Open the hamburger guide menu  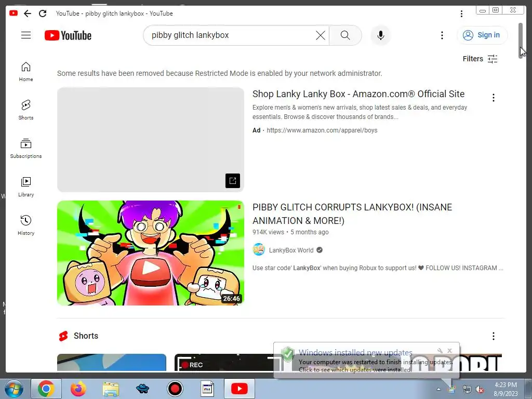point(26,35)
